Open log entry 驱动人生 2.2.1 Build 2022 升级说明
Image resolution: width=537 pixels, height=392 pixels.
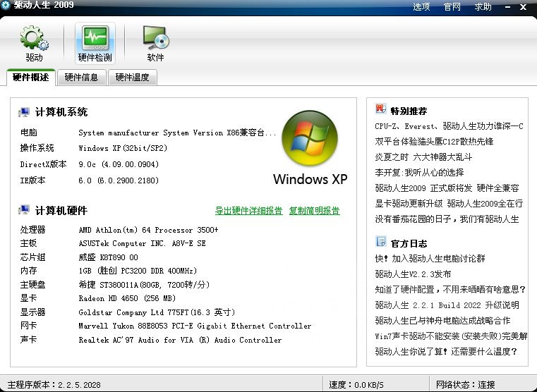pos(447,305)
